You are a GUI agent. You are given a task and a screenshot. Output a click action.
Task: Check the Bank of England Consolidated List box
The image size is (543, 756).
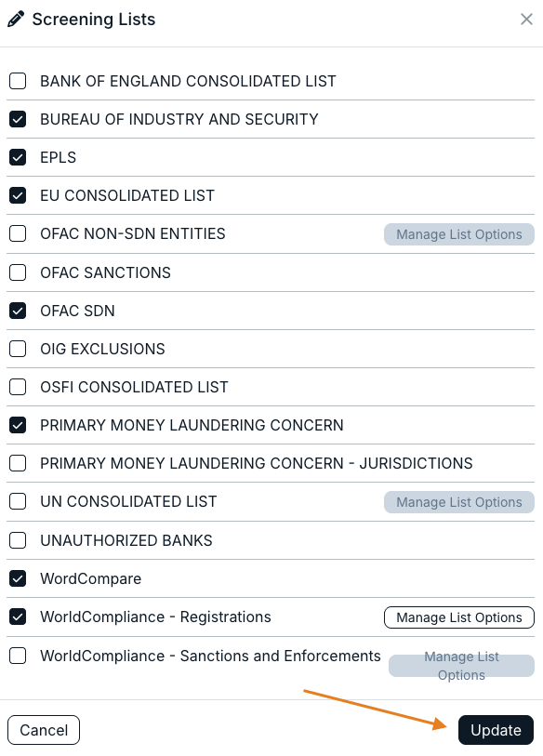[18, 81]
